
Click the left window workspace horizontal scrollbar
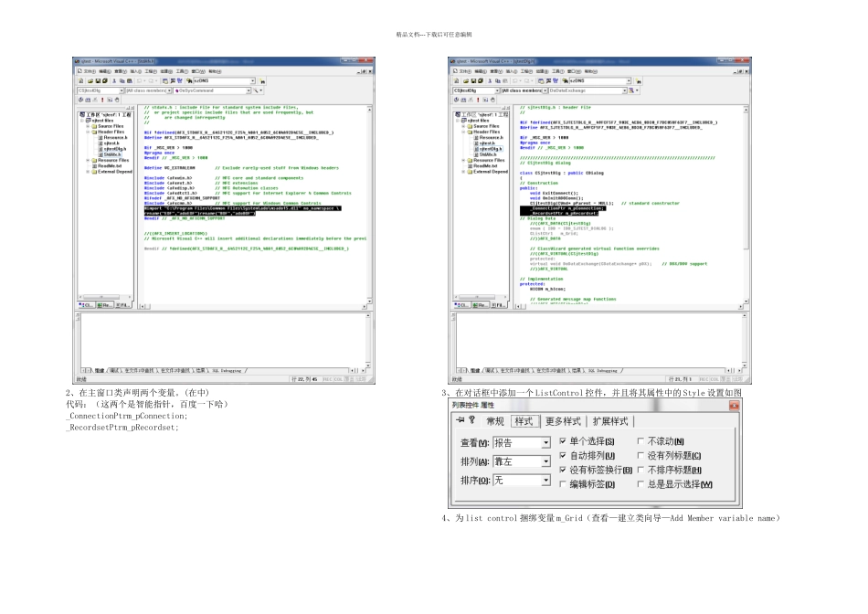point(105,297)
